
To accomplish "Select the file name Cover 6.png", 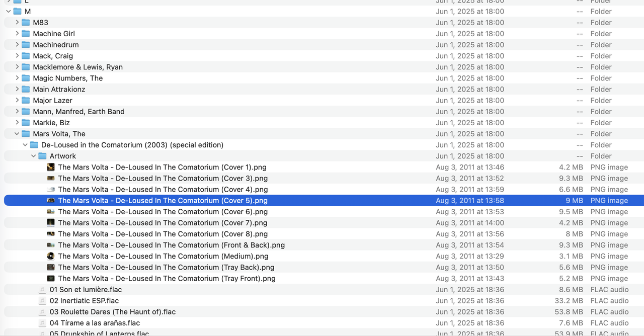I will pyautogui.click(x=163, y=211).
